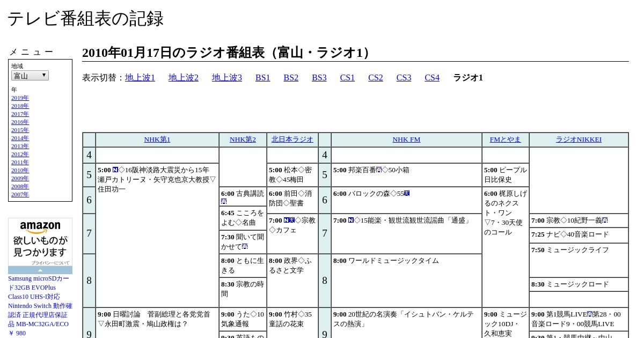Select the 8:30 ミュージックロード program
Viewport: 644px width, 338px height.
pos(579,284)
